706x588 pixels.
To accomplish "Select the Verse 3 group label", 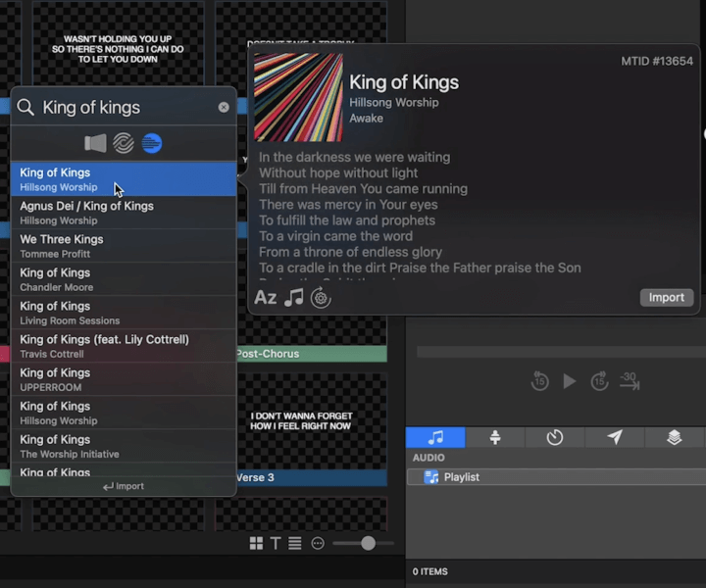I will 312,477.
